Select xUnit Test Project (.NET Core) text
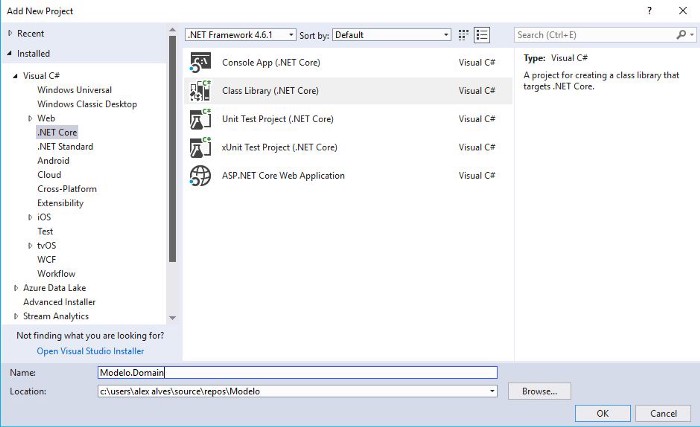The image size is (700, 427). tap(279, 147)
